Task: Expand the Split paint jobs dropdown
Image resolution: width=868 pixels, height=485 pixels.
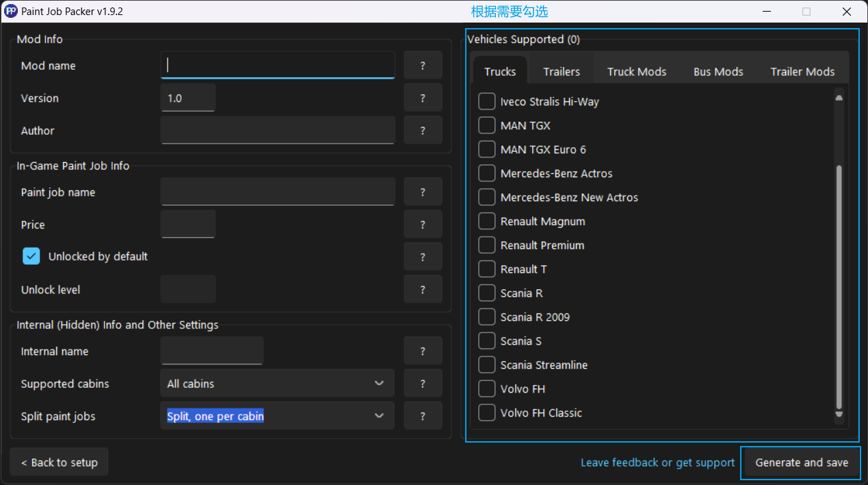Action: 277,416
